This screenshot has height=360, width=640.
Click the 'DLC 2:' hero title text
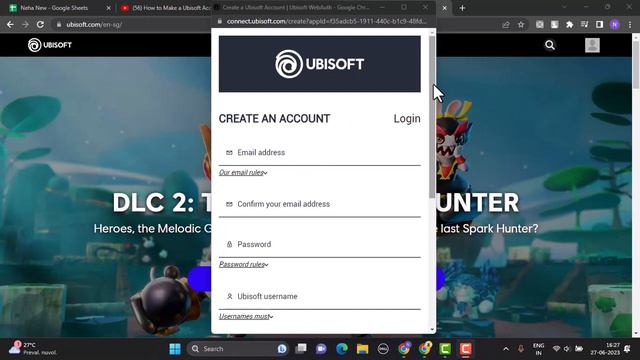tap(153, 203)
